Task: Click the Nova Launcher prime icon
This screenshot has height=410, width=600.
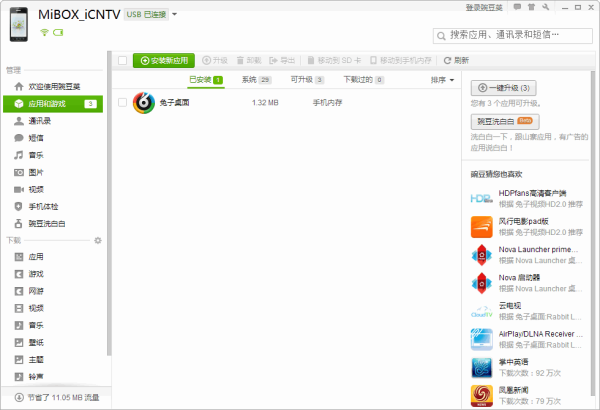Action: (482, 255)
